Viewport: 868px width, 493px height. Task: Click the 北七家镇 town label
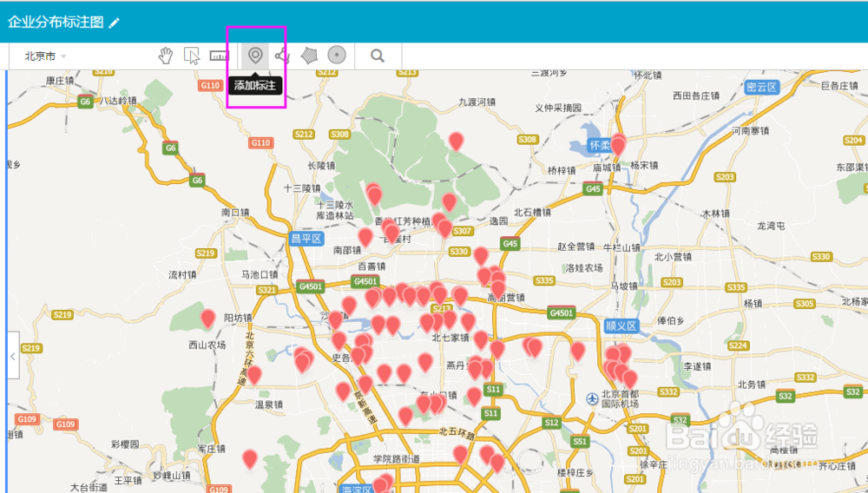point(450,338)
